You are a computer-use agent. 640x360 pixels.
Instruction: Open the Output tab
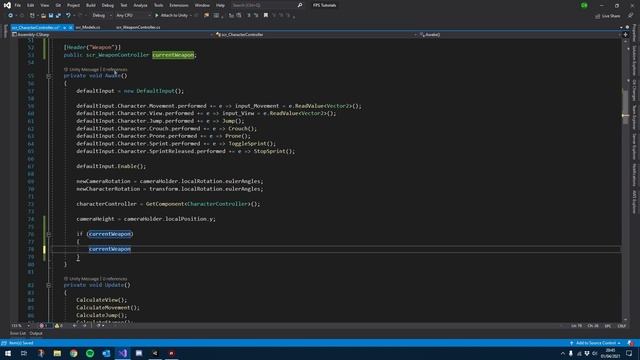tap(36, 333)
